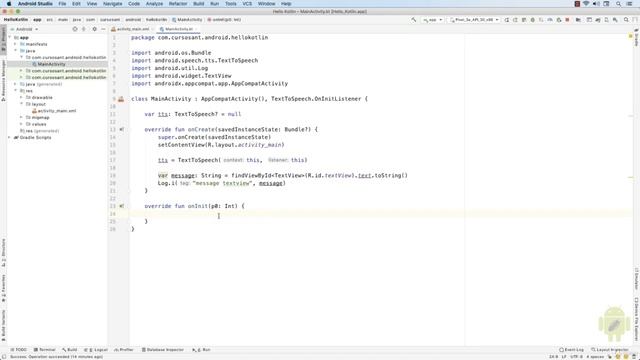The width and height of the screenshot is (640, 360).
Task: Open the Terminal tool window
Action: click(44, 350)
